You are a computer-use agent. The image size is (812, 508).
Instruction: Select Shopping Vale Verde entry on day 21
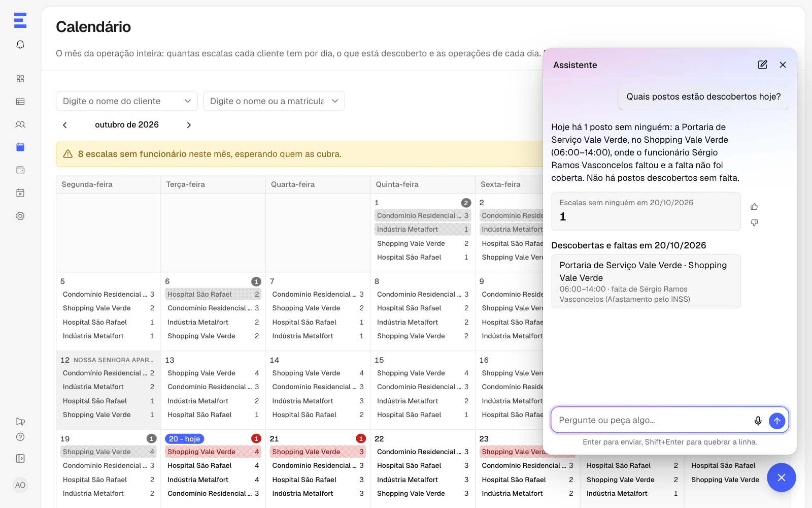click(x=318, y=452)
